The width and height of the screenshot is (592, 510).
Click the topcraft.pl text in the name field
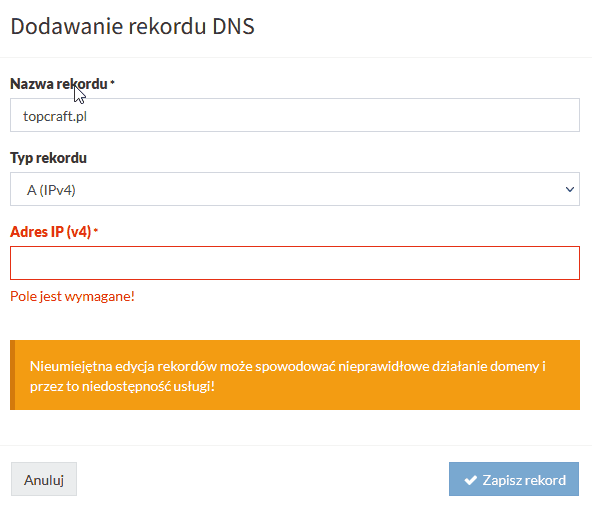coord(55,116)
